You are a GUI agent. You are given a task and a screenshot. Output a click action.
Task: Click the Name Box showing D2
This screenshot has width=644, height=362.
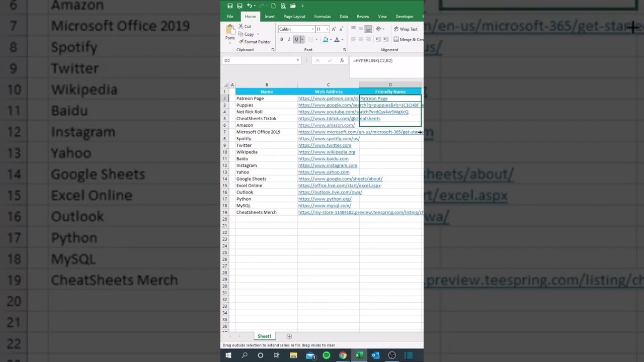coord(262,60)
